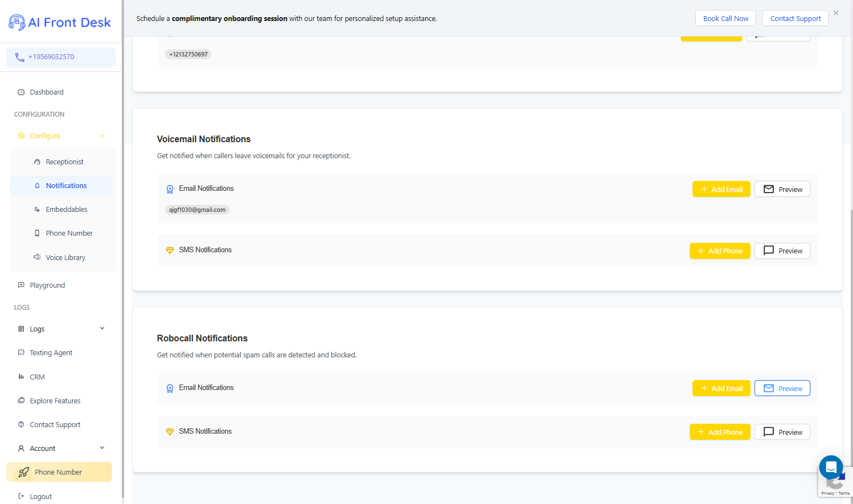The height and width of the screenshot is (504, 853).
Task: Click the Robocall SMS Notifications diamond icon
Action: 170,432
